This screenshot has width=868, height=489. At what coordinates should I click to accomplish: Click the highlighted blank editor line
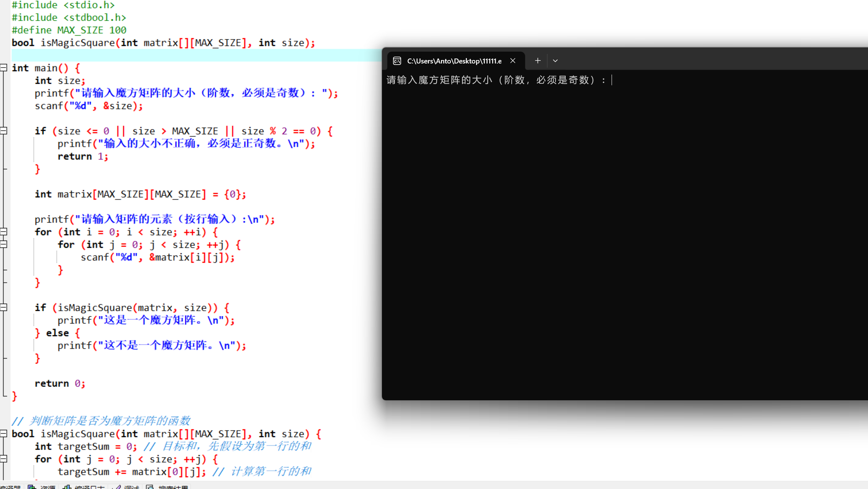191,55
